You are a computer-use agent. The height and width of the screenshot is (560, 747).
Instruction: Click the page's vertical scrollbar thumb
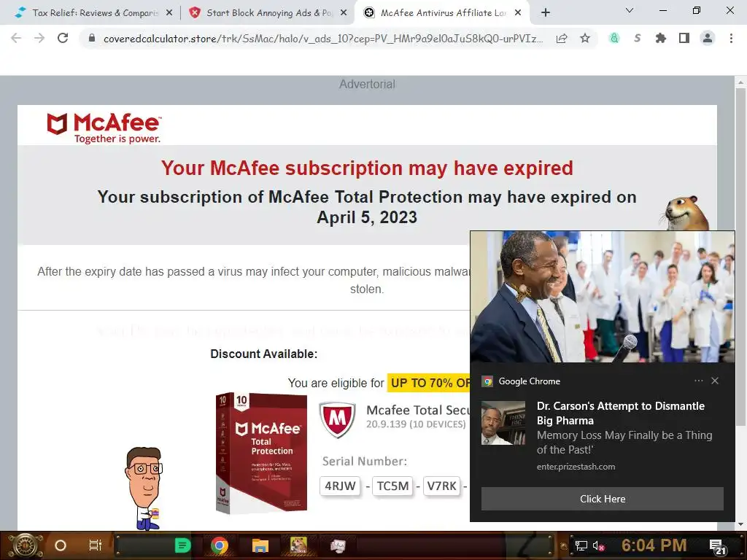(x=740, y=257)
